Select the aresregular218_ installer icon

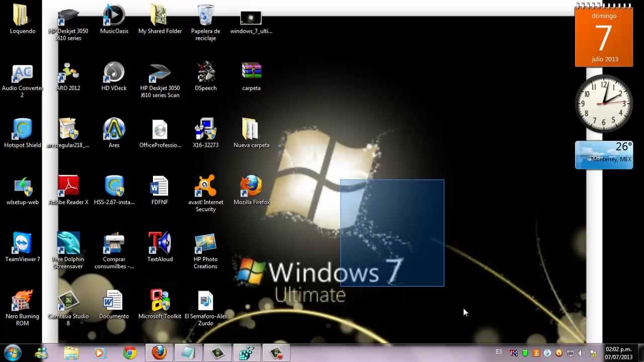pos(68,133)
